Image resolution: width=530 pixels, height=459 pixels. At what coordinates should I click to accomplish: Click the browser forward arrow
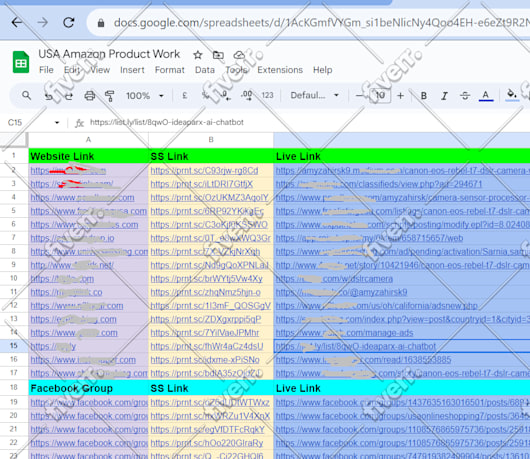point(43,22)
